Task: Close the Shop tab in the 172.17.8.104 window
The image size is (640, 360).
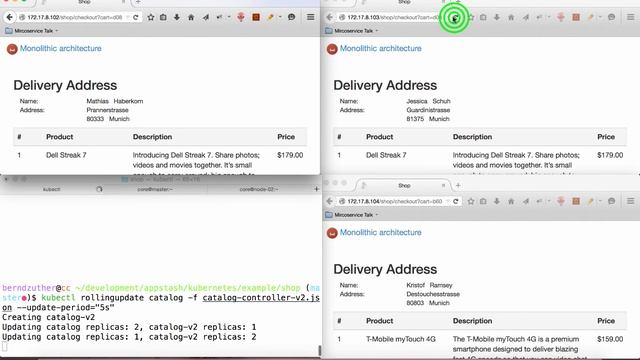Action: tap(444, 186)
